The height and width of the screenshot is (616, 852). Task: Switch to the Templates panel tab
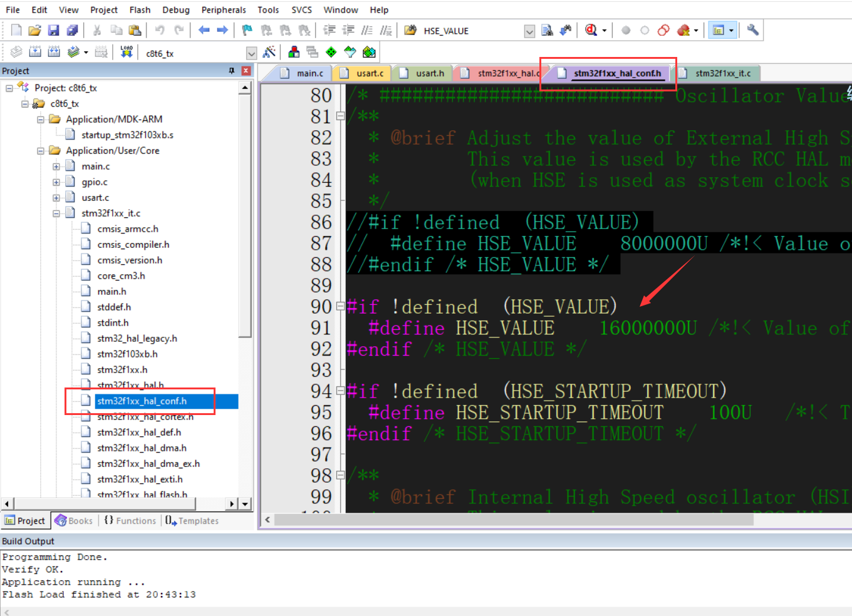tap(192, 521)
